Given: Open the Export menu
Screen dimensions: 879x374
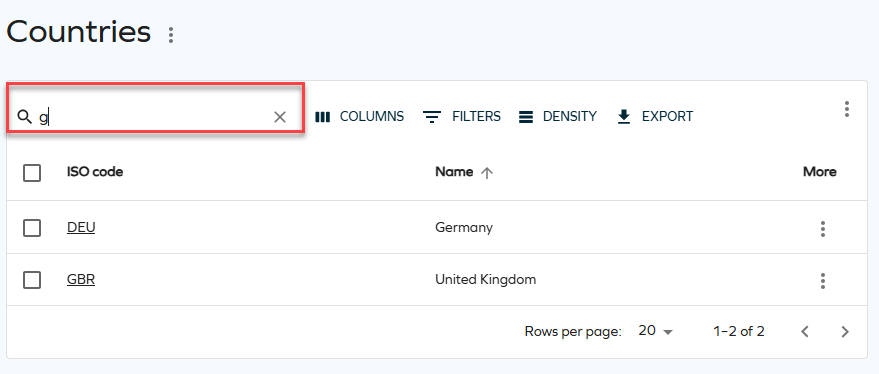Looking at the screenshot, I should [x=655, y=117].
